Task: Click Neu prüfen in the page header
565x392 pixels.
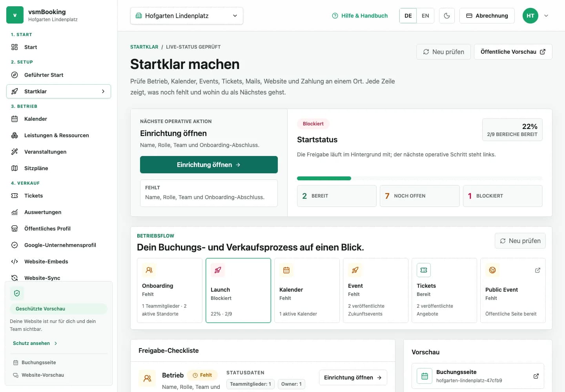Action: (x=443, y=52)
